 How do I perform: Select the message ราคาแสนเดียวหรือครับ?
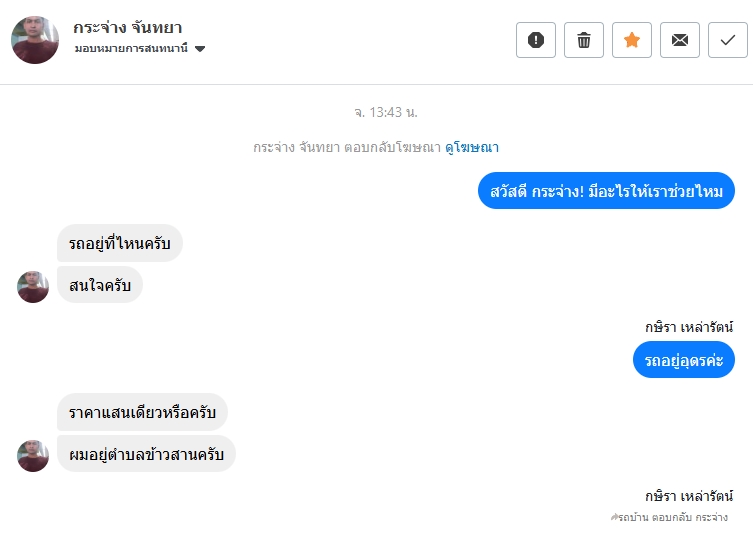142,412
